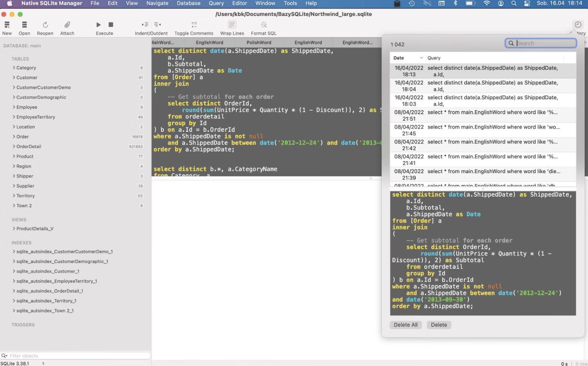Open Spotlight search in menu bar
Viewport: 588px width, 366px height.
click(x=514, y=3)
